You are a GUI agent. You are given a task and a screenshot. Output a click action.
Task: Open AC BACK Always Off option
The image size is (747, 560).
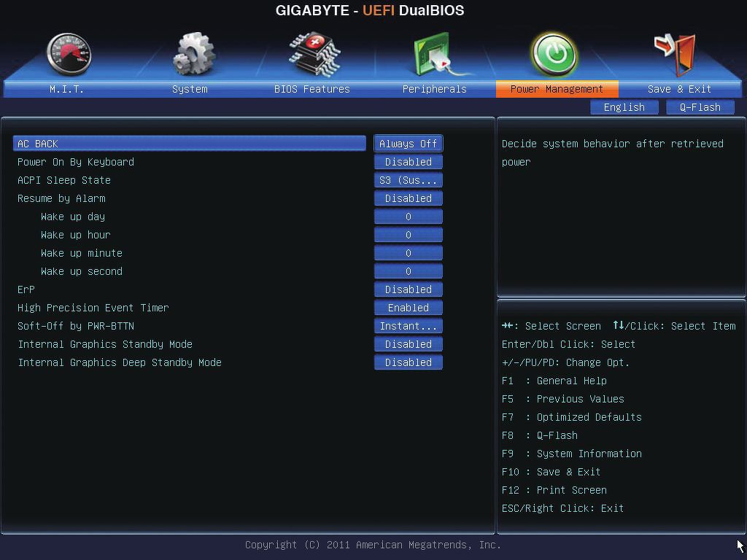[x=409, y=144]
